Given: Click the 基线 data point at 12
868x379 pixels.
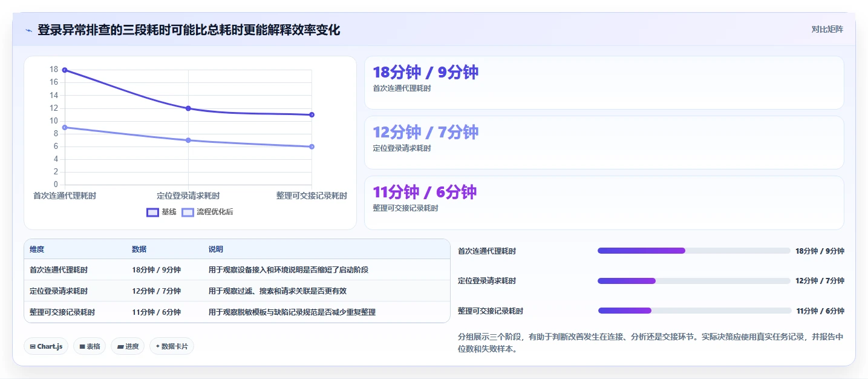Looking at the screenshot, I should pyautogui.click(x=188, y=108).
